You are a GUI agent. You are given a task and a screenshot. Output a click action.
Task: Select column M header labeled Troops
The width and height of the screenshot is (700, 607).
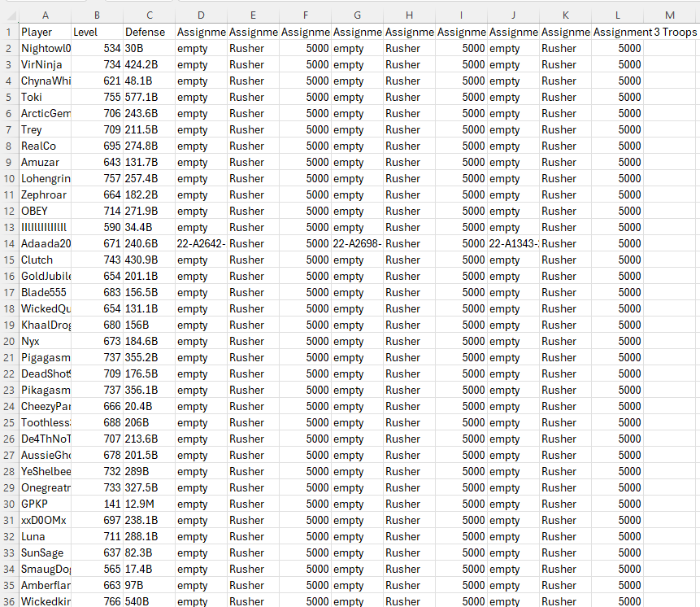tap(669, 15)
